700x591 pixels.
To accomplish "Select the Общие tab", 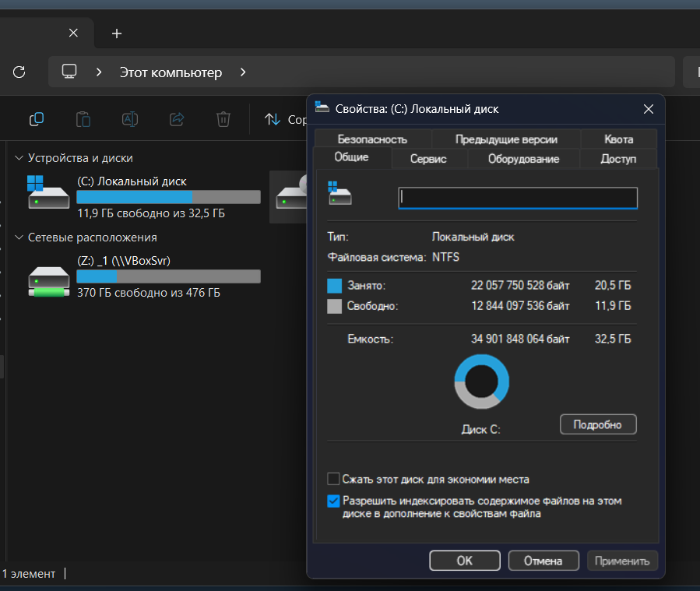I will point(352,157).
